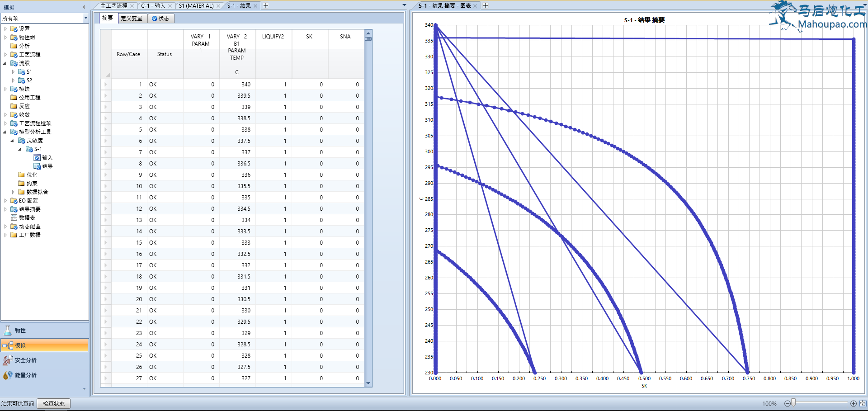Adjust the zoom slider handle
868x411 pixels.
point(793,403)
